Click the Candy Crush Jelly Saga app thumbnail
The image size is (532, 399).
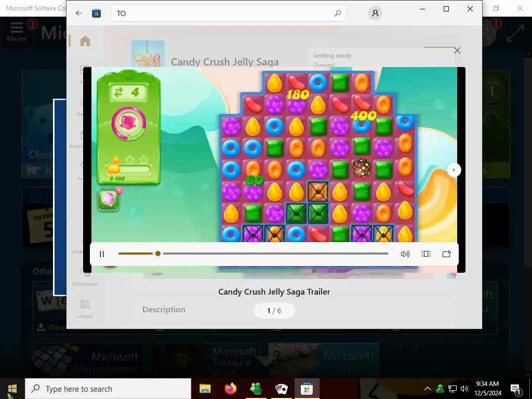pos(148,54)
